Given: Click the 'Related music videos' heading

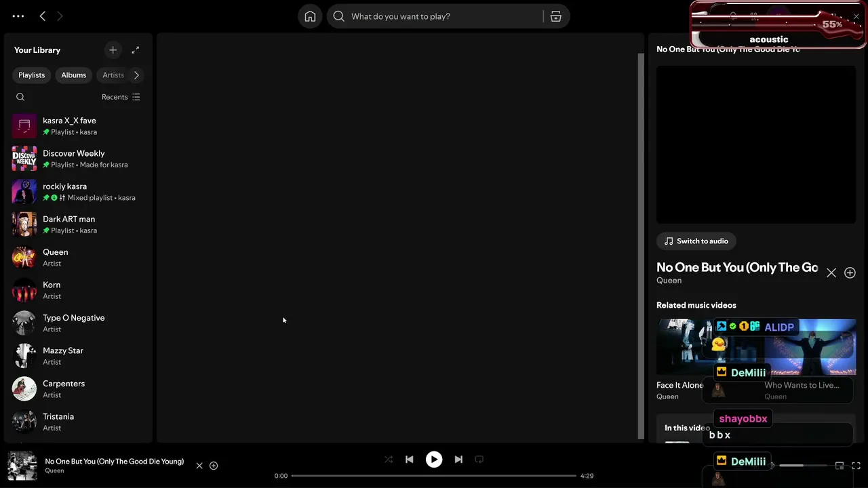Looking at the screenshot, I should coord(696,305).
